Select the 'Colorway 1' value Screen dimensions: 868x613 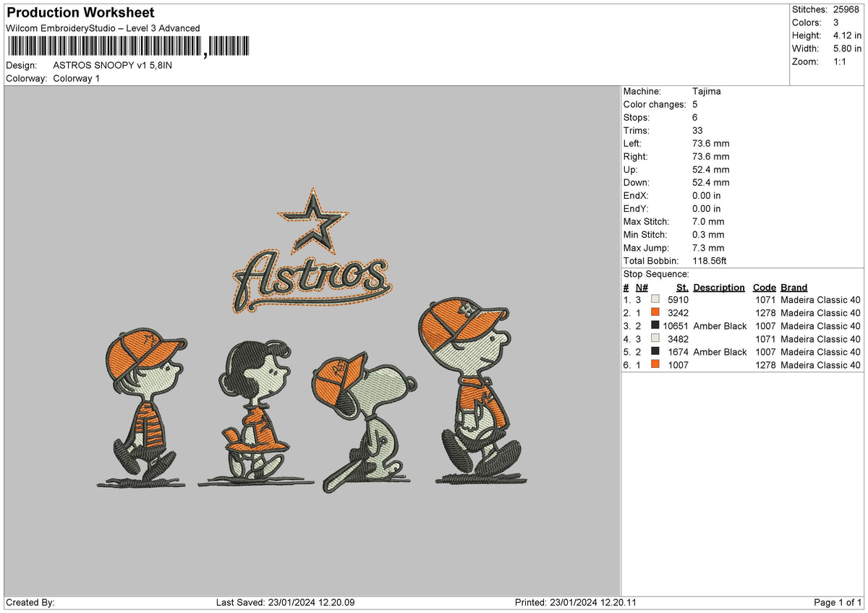point(77,78)
